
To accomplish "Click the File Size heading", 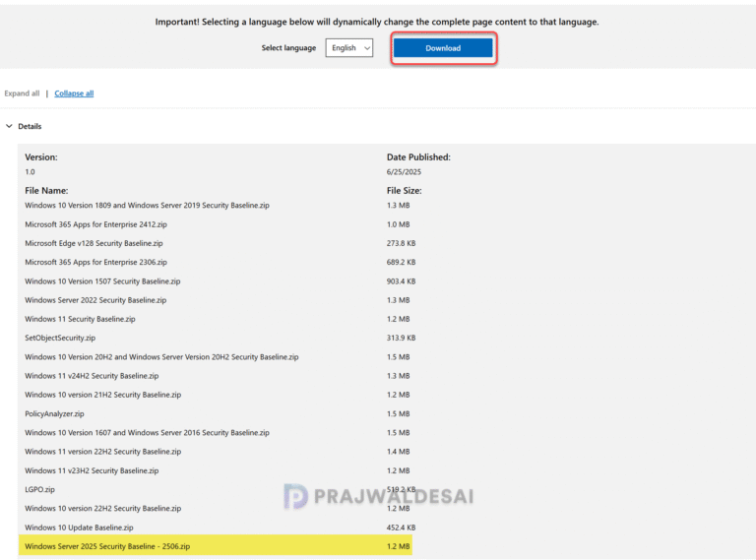I will pos(404,191).
